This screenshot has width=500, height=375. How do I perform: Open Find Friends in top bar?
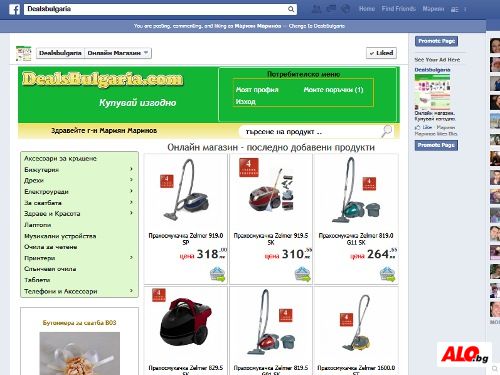coord(398,9)
